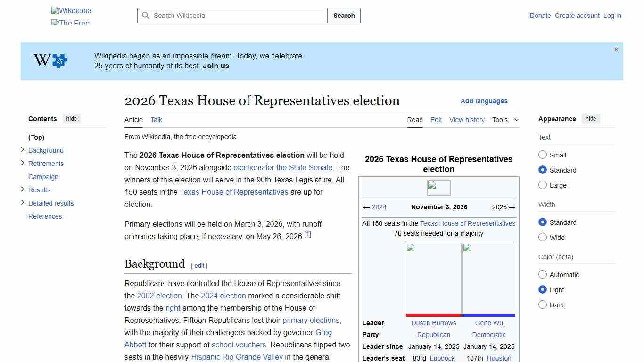Viewport: 644px width, 362px height.
Task: Enable Dark color mode
Action: (x=543, y=304)
